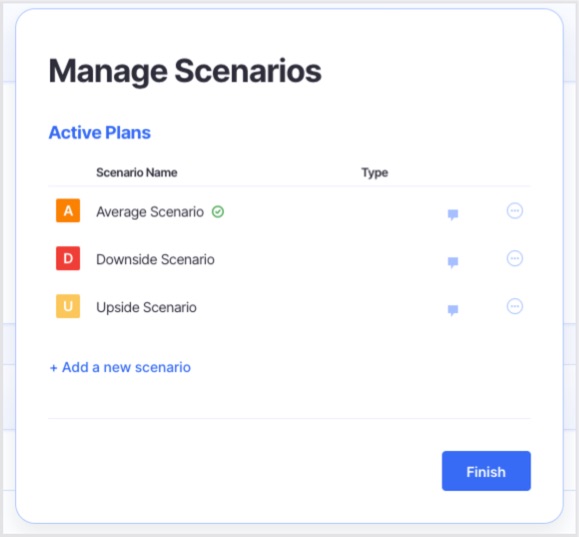Open more options menu for Downside Scenario
Image resolution: width=579 pixels, height=537 pixels.
[514, 259]
